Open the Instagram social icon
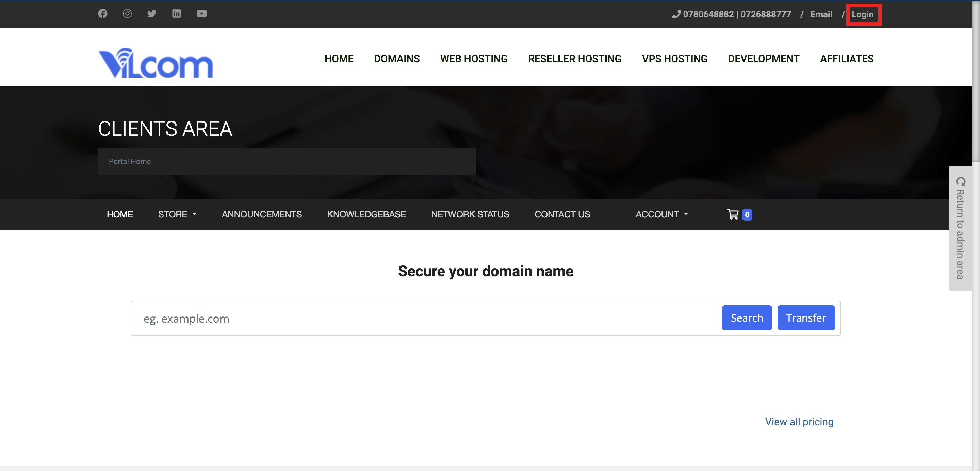 [x=127, y=14]
